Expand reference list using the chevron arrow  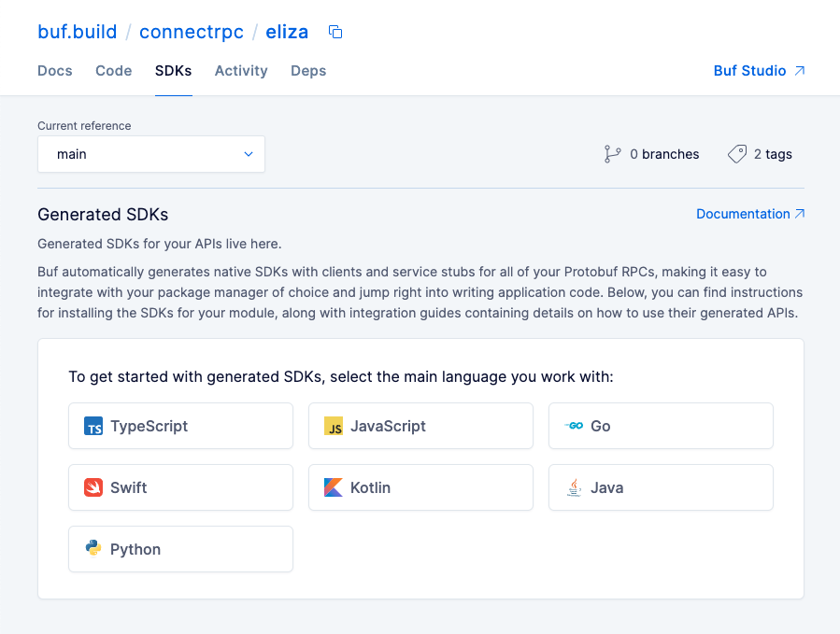249,154
